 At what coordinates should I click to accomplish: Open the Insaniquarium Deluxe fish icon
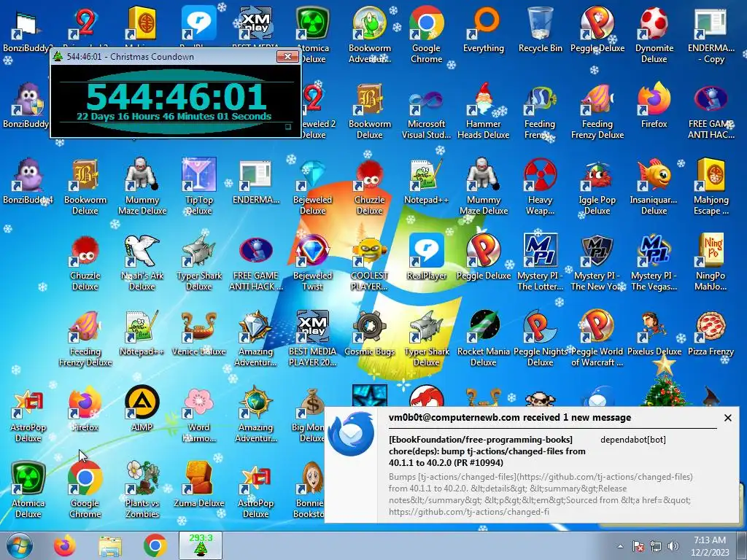point(654,186)
